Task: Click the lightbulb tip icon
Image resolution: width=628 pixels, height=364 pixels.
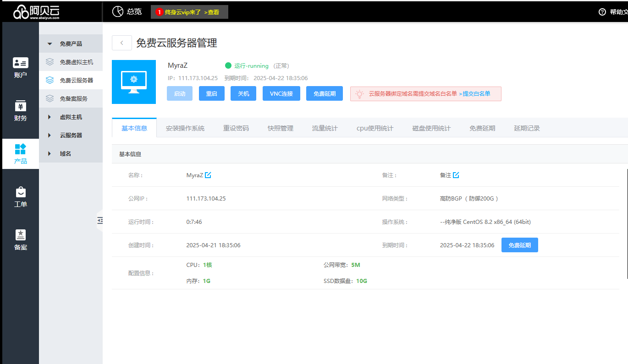Action: pyautogui.click(x=360, y=94)
